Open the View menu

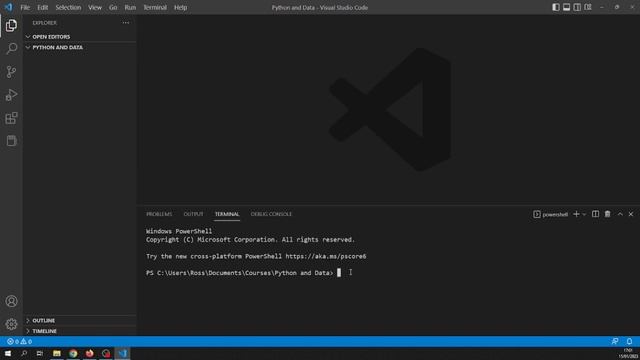[x=95, y=7]
